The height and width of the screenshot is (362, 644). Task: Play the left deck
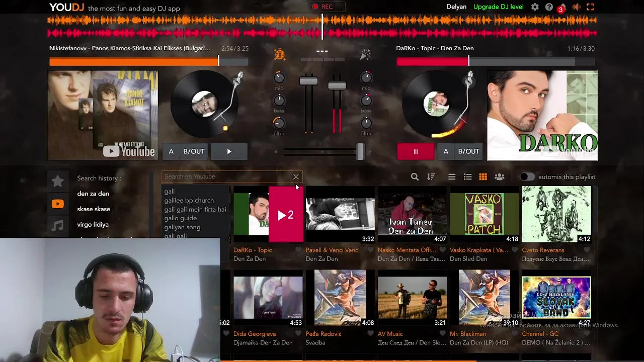pos(229,151)
